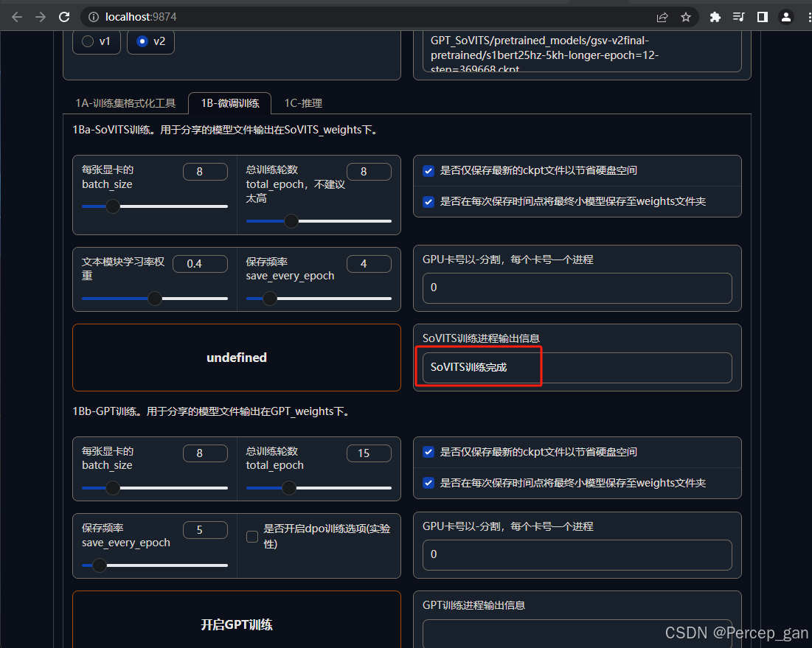Adjust SoVITS save_every_epoch slider

point(319,299)
